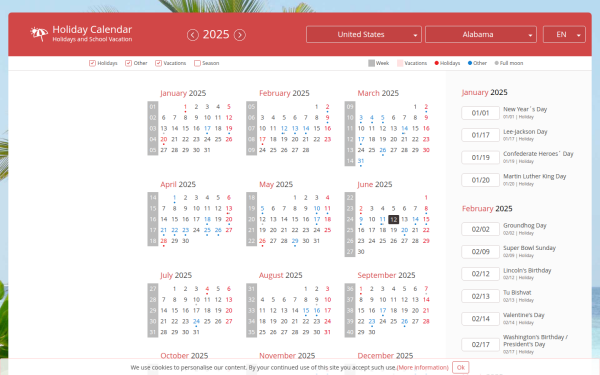This screenshot has width=600, height=375.
Task: Click Valentine's Day holiday name
Action: pos(523,315)
